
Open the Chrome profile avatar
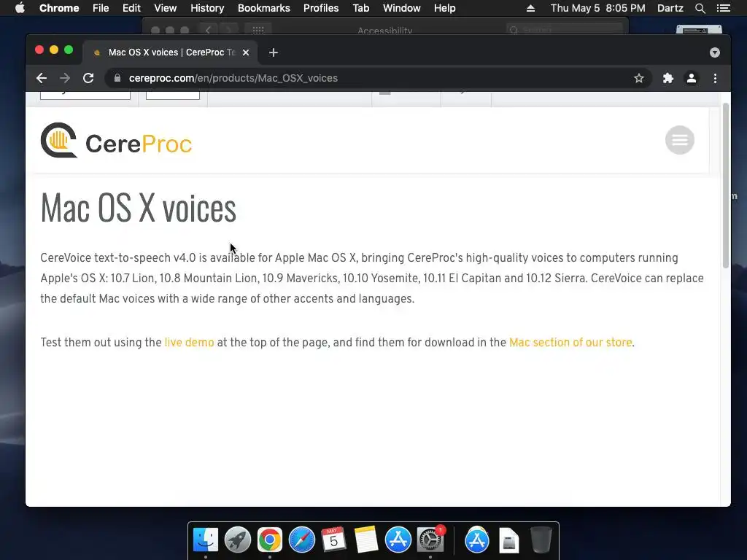click(x=692, y=78)
